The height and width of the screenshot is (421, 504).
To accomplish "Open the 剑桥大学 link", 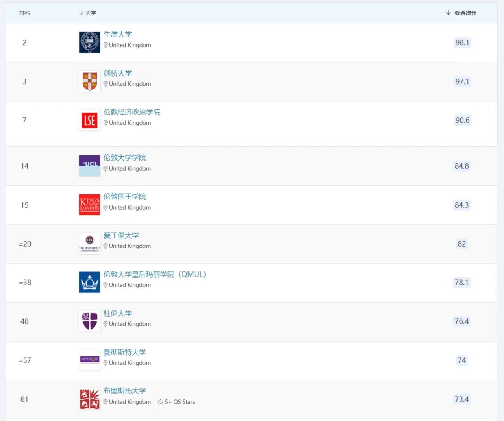I will point(118,73).
